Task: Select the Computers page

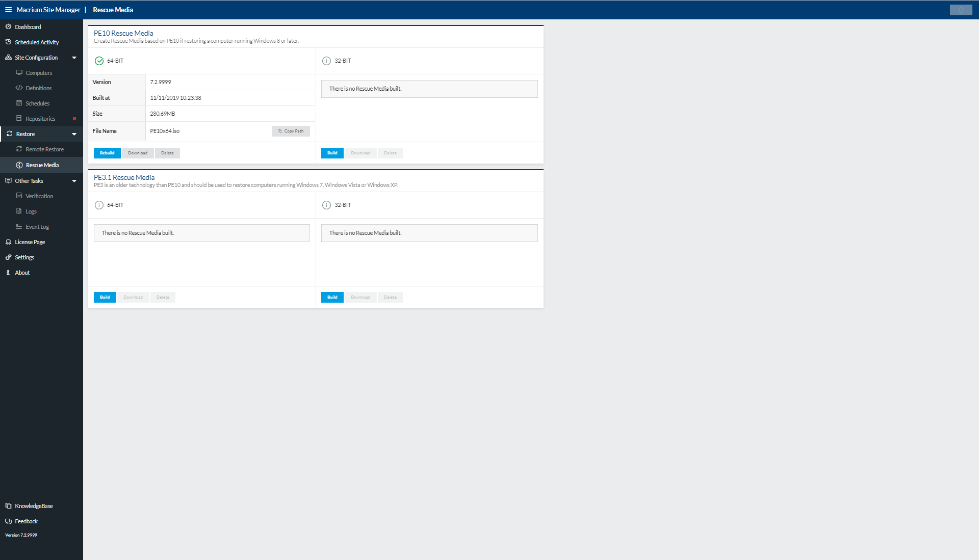Action: click(38, 72)
